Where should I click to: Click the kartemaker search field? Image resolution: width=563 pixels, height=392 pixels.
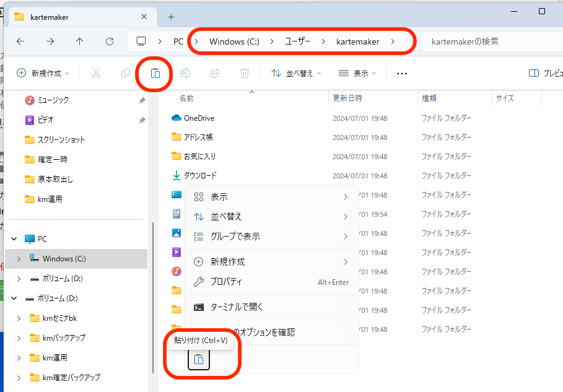coord(489,41)
